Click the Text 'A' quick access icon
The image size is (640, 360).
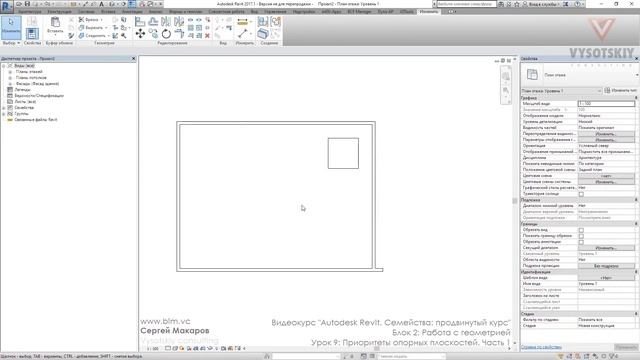(101, 4)
